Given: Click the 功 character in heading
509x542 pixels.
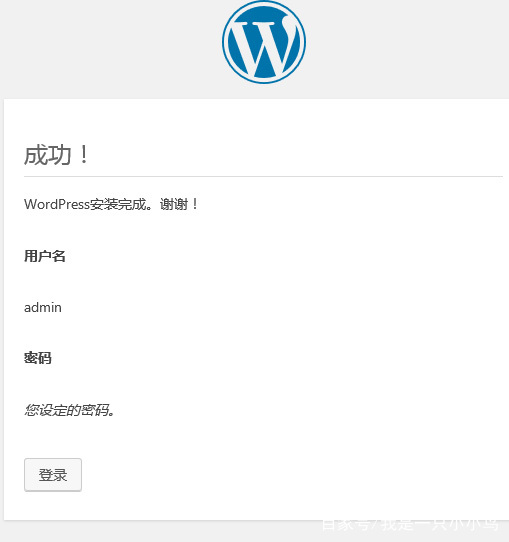Looking at the screenshot, I should pyautogui.click(x=60, y=155).
